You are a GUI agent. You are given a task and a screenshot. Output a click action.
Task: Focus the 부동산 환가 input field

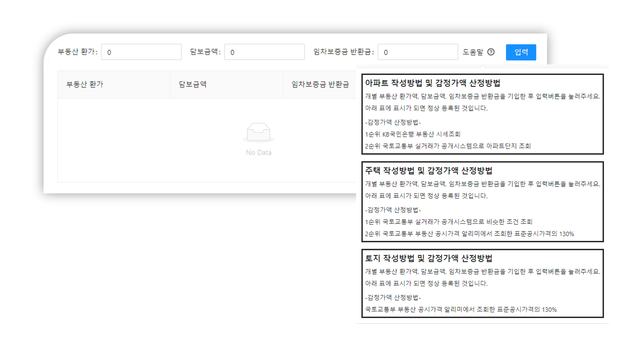(x=141, y=52)
